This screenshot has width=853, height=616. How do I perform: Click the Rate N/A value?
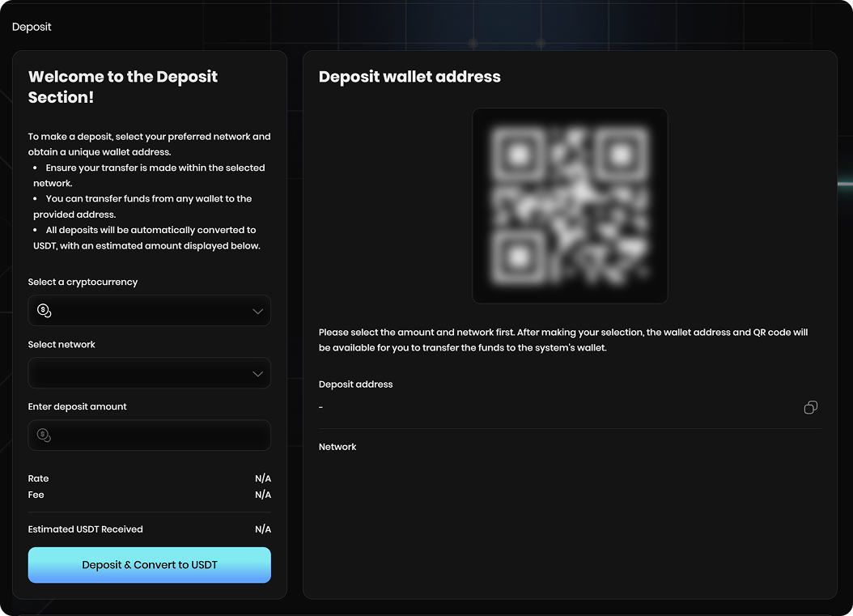(x=263, y=478)
